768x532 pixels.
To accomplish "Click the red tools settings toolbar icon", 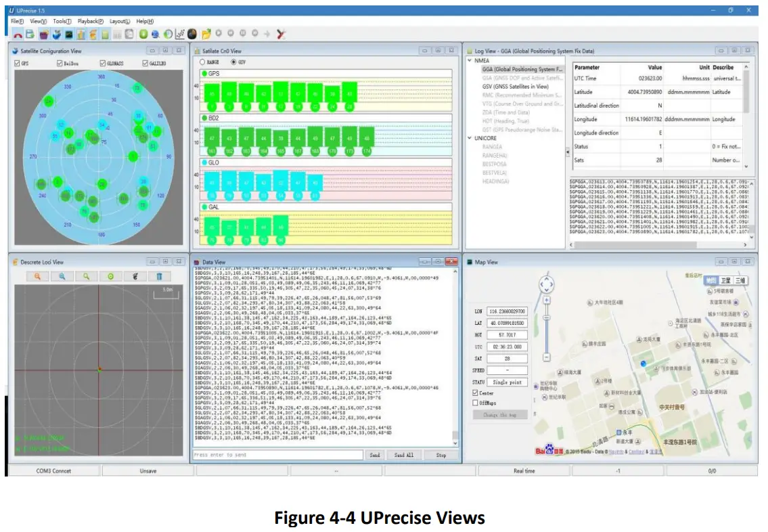I will pos(281,34).
